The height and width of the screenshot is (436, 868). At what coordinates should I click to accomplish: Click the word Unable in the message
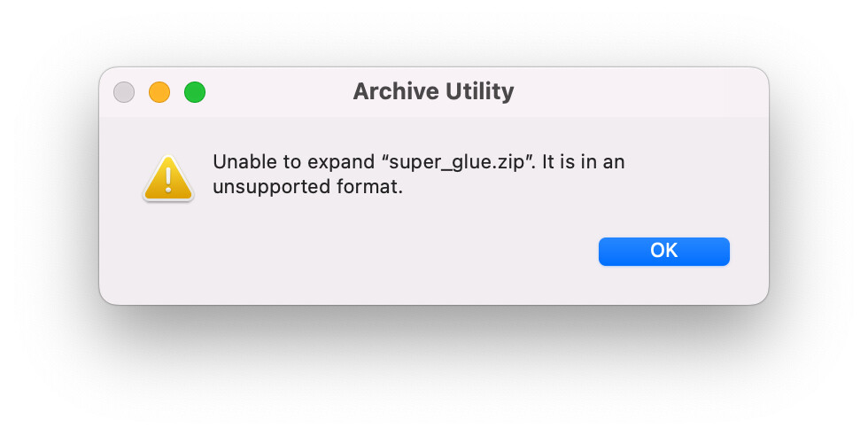(245, 162)
